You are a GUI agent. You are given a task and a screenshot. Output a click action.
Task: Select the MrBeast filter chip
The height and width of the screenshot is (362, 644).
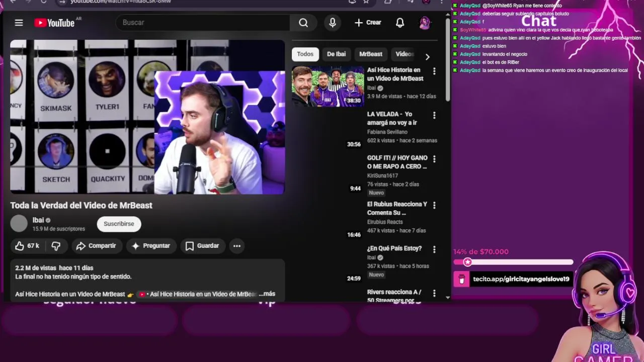point(371,54)
